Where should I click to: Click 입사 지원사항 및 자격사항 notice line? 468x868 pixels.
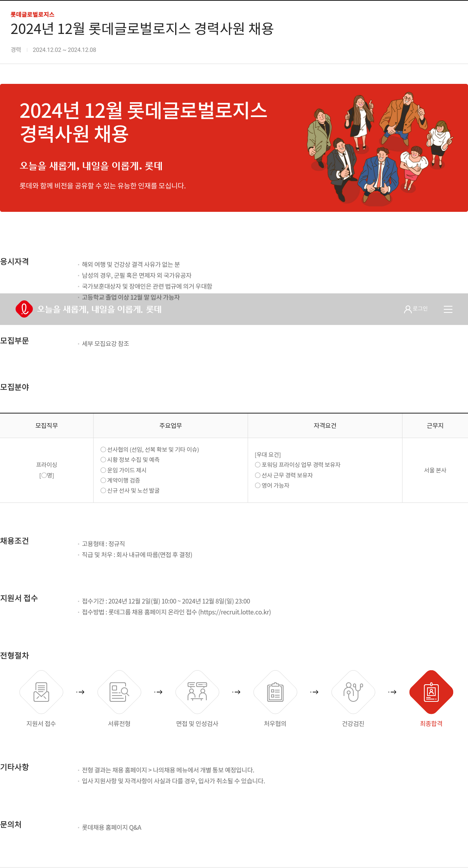(x=174, y=781)
